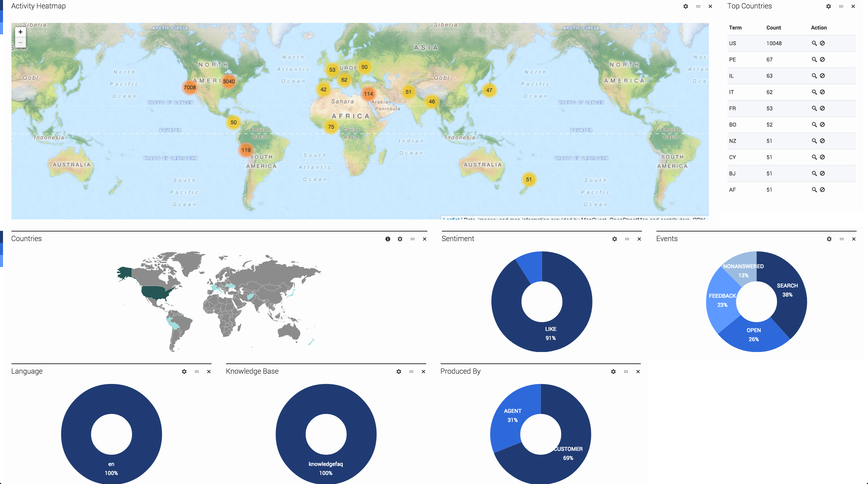The height and width of the screenshot is (484, 868).
Task: Select the 7008 heatmap cluster
Action: coord(190,88)
